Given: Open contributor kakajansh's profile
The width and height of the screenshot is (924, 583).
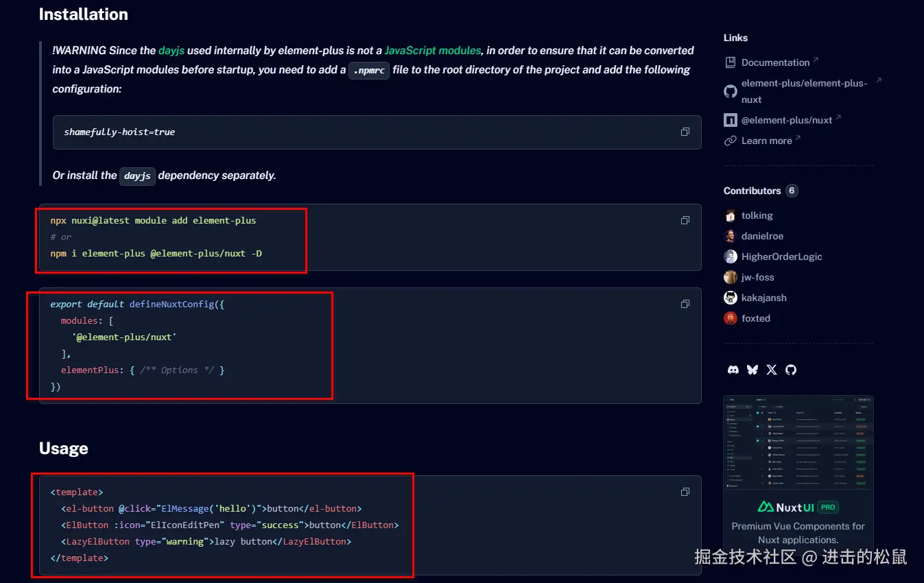Looking at the screenshot, I should [764, 298].
